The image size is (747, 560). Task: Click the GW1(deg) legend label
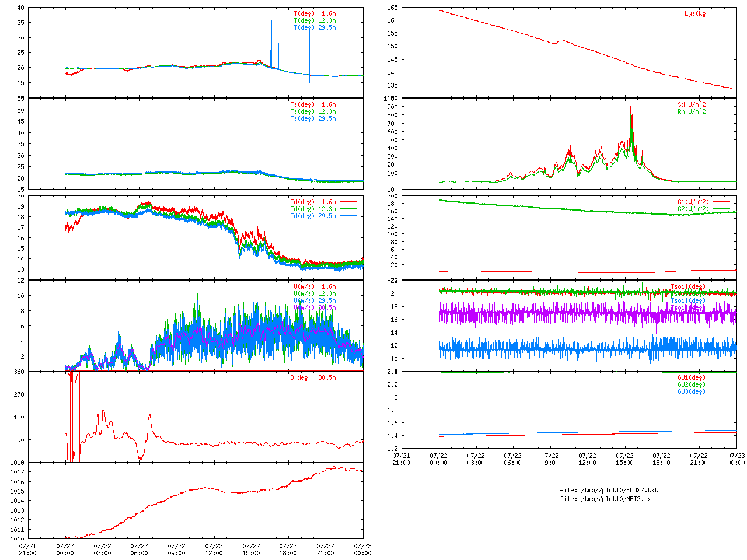coord(692,377)
